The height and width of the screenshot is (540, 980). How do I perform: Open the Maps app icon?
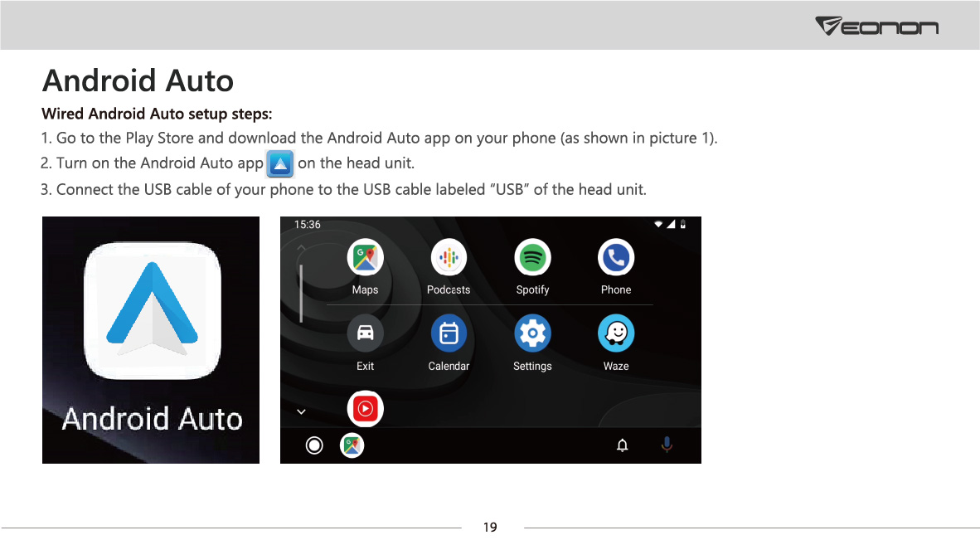(x=365, y=257)
